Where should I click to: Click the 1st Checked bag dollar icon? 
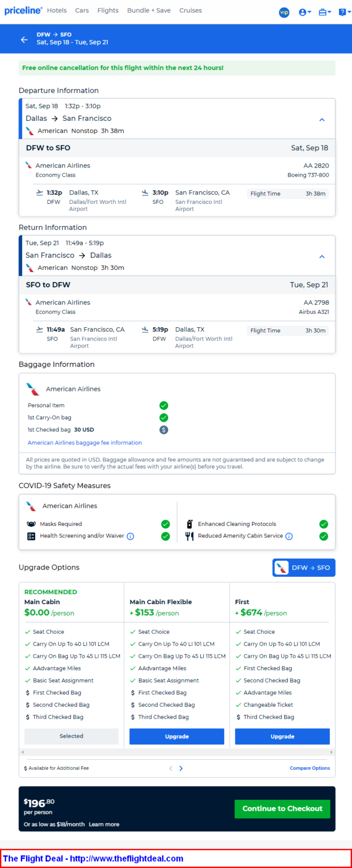pyautogui.click(x=164, y=430)
